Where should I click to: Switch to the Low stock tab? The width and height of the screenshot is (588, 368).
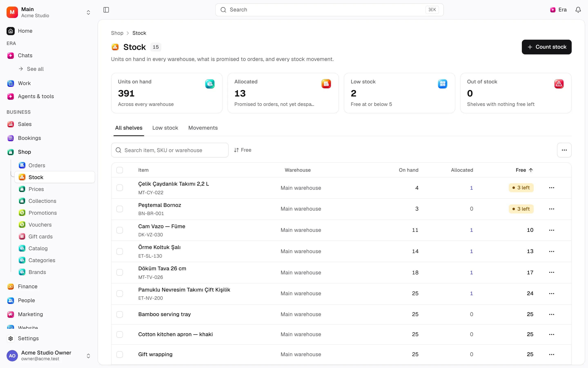(x=165, y=128)
